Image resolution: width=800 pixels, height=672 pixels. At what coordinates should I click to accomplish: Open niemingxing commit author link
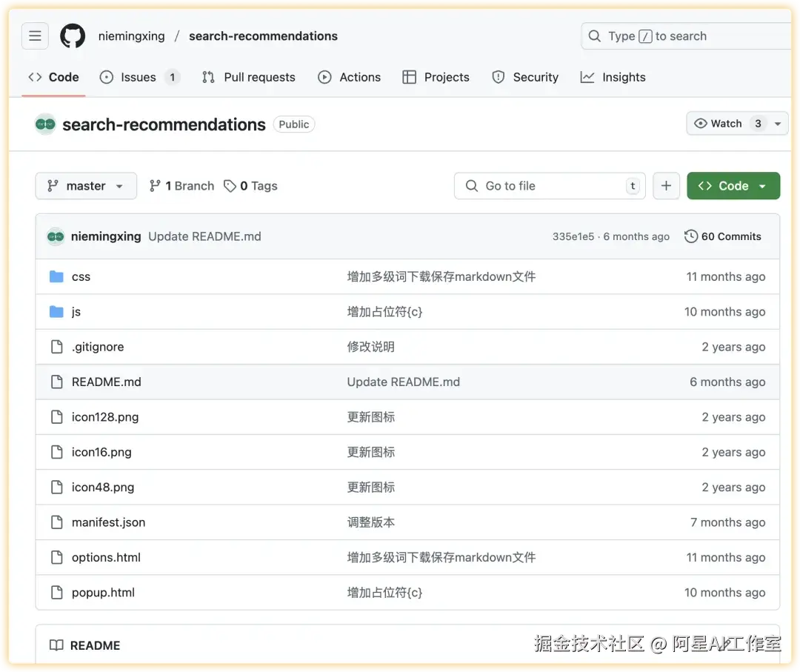(x=106, y=236)
